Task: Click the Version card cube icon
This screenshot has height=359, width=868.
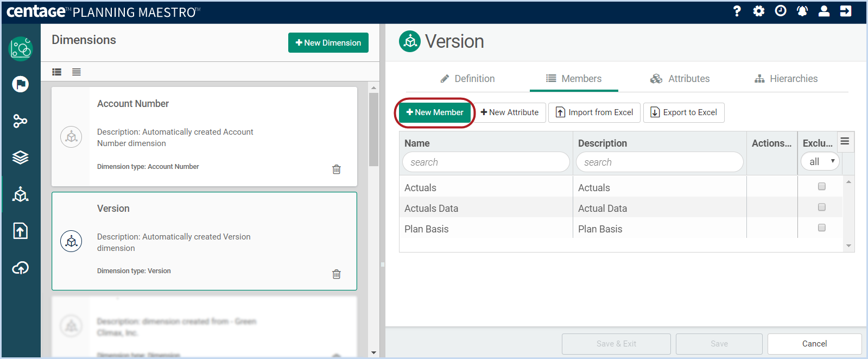Action: click(x=71, y=241)
